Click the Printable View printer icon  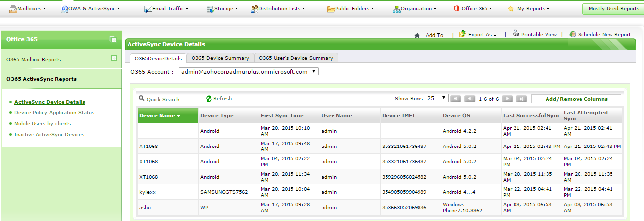click(x=516, y=34)
